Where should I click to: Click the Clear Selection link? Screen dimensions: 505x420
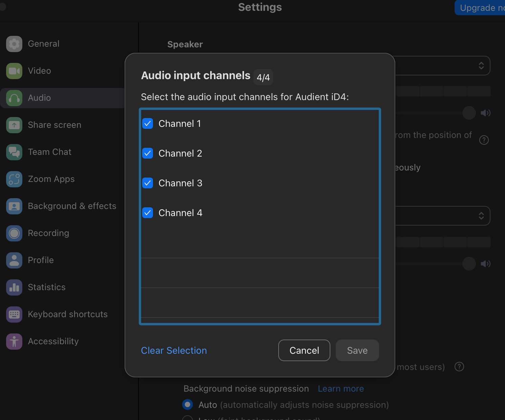tap(174, 351)
